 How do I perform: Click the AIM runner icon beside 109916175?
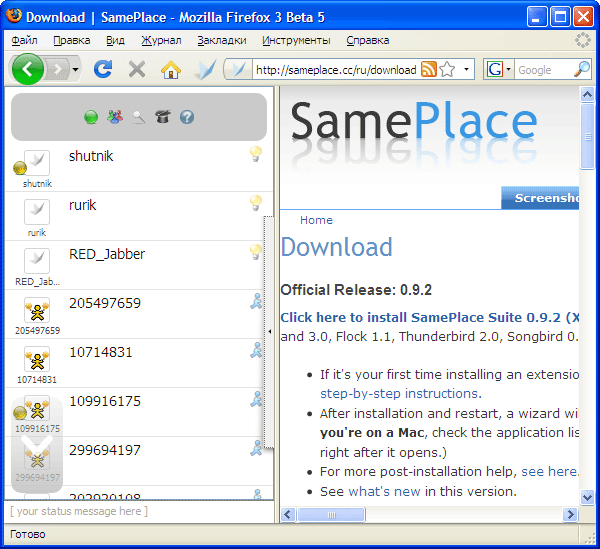[x=256, y=399]
